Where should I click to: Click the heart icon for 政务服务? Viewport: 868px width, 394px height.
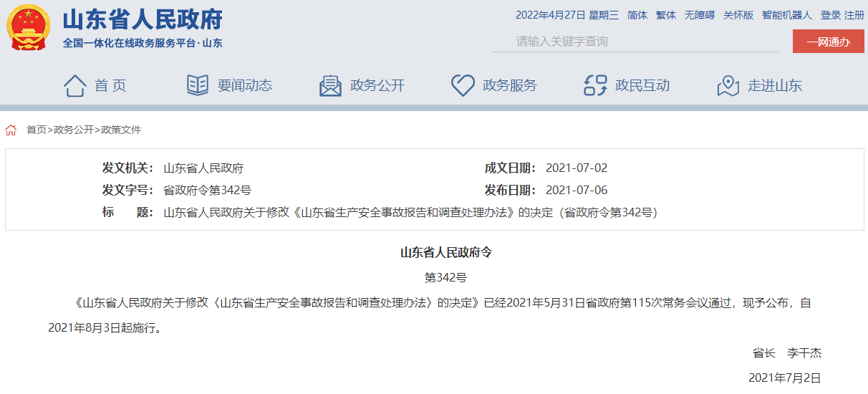coord(463,85)
